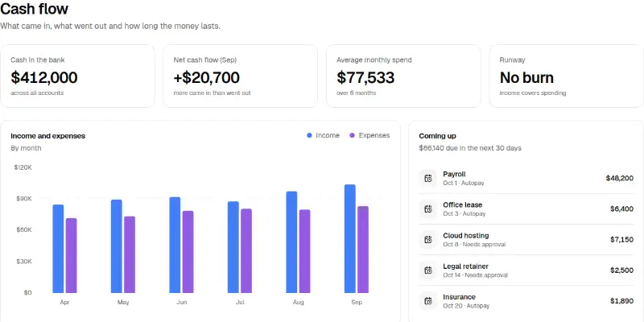Screen dimensions: 644x322
Task: Select the Income legend label
Action: (x=328, y=135)
